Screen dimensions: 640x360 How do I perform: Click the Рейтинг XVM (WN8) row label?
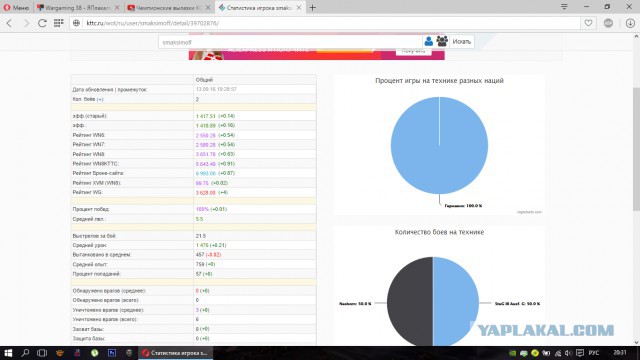click(97, 183)
